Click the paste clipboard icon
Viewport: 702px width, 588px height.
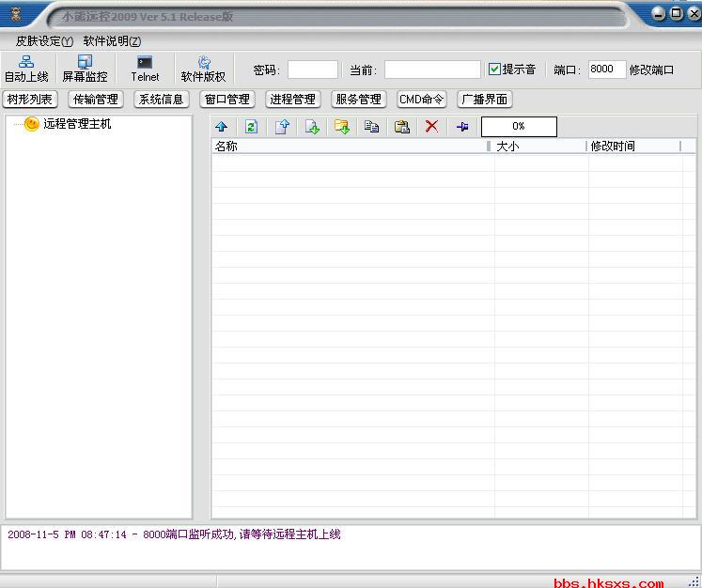[402, 127]
